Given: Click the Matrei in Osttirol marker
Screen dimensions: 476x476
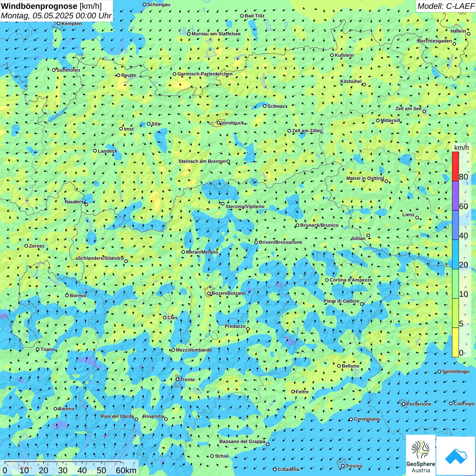Looking at the screenshot, I should click(x=387, y=181).
